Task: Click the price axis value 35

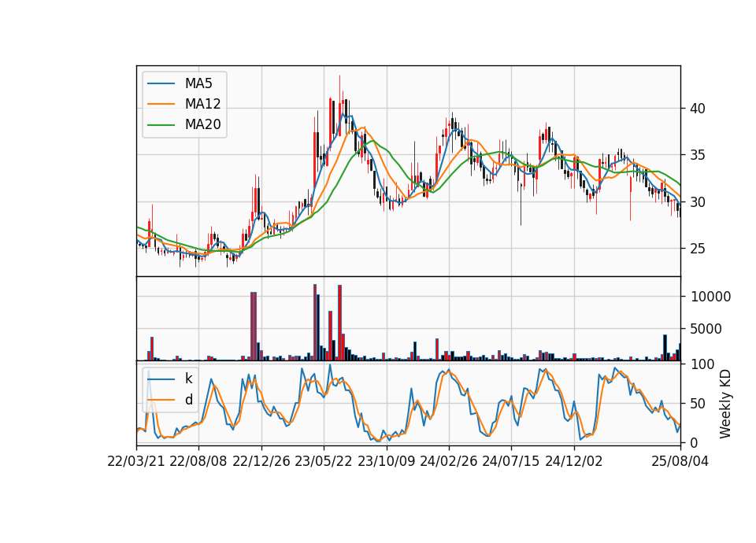Action: pos(698,155)
